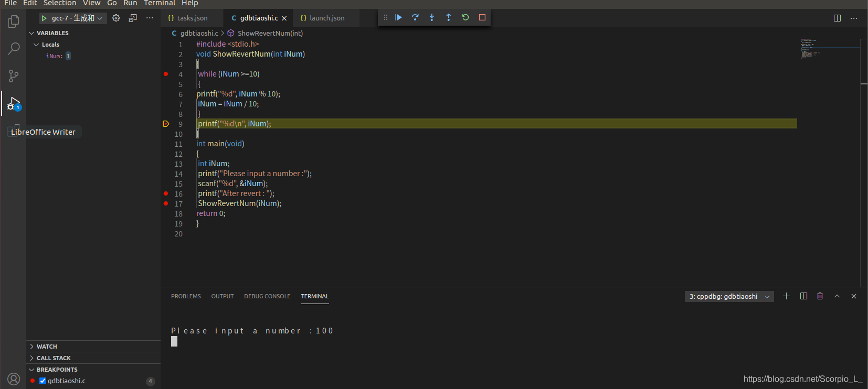Expand the CALL STACK section
The width and height of the screenshot is (868, 389).
(x=93, y=358)
